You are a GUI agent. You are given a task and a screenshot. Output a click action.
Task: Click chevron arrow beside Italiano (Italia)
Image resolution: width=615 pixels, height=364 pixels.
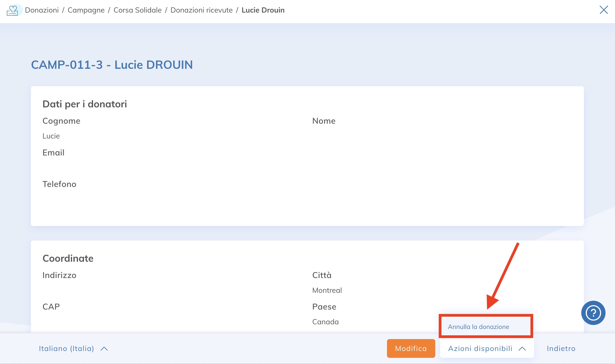(x=104, y=349)
